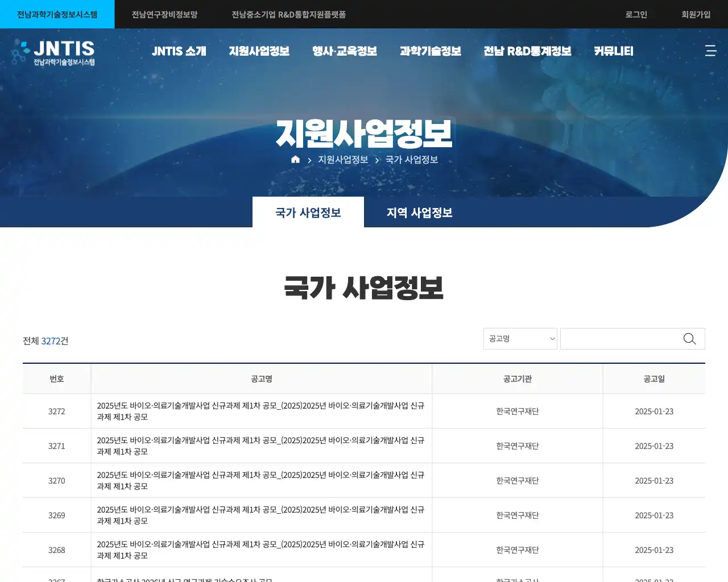Viewport: 728px width, 582px height.
Task: Click inside the search input box
Action: click(x=620, y=338)
